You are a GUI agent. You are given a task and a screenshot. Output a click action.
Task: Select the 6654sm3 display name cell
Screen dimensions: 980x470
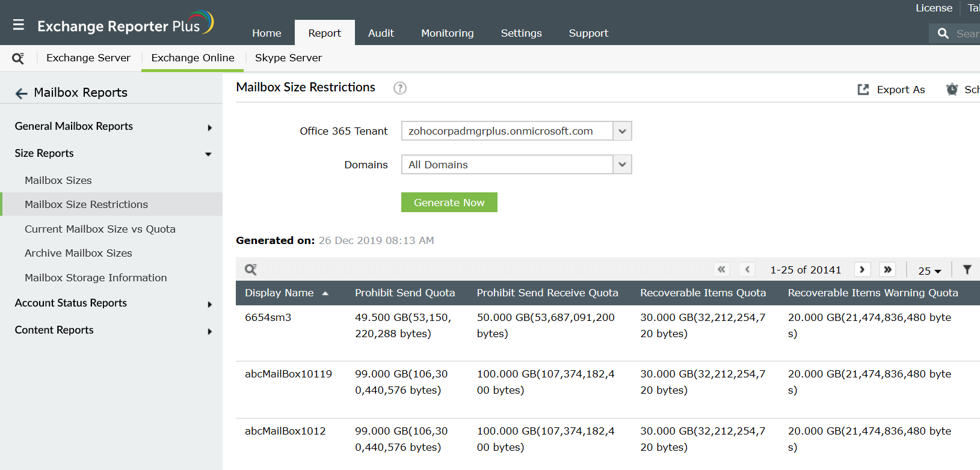point(268,317)
